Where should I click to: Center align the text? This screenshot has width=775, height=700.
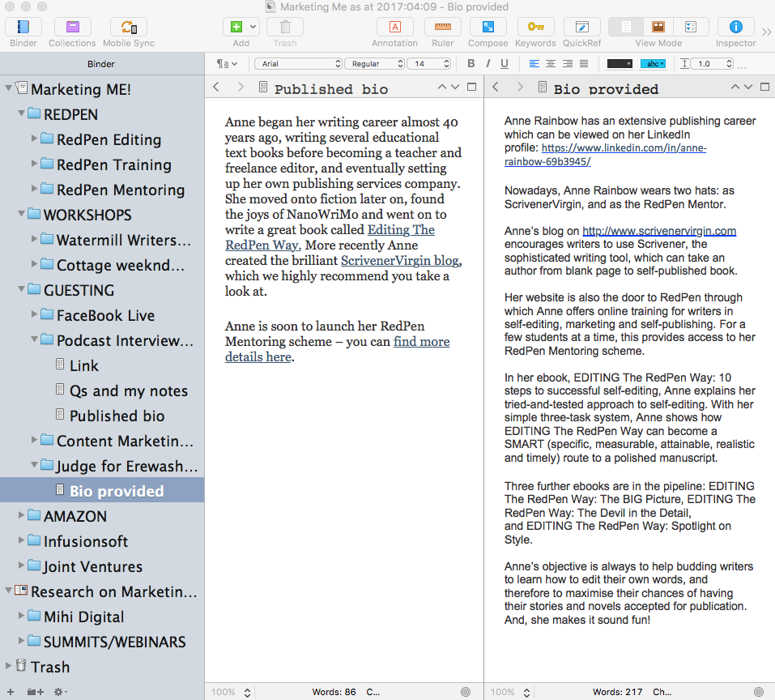pyautogui.click(x=551, y=63)
